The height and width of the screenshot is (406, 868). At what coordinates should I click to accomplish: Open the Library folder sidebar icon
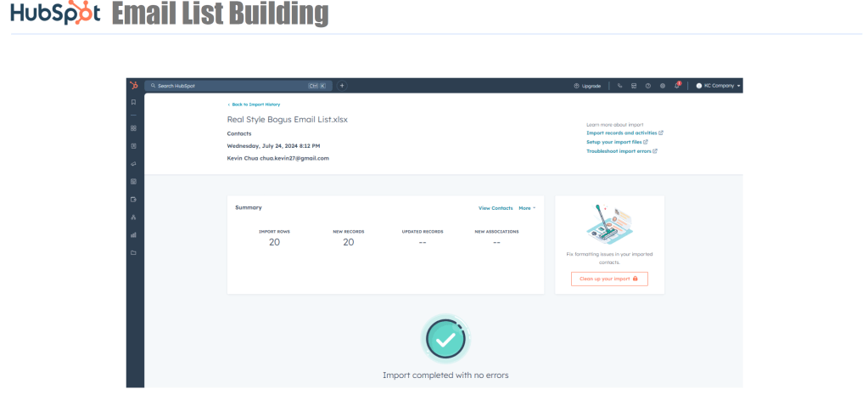pyautogui.click(x=133, y=253)
